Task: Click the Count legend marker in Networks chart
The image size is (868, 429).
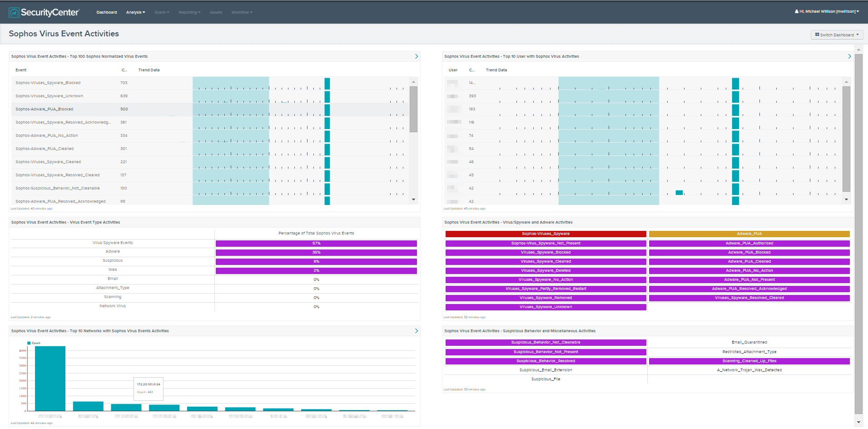Action: point(29,343)
